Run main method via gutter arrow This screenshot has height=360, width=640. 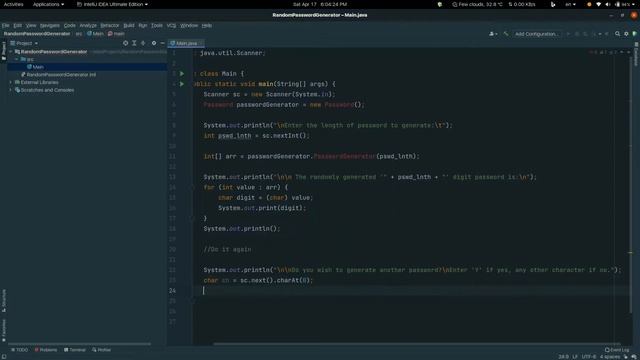point(182,84)
